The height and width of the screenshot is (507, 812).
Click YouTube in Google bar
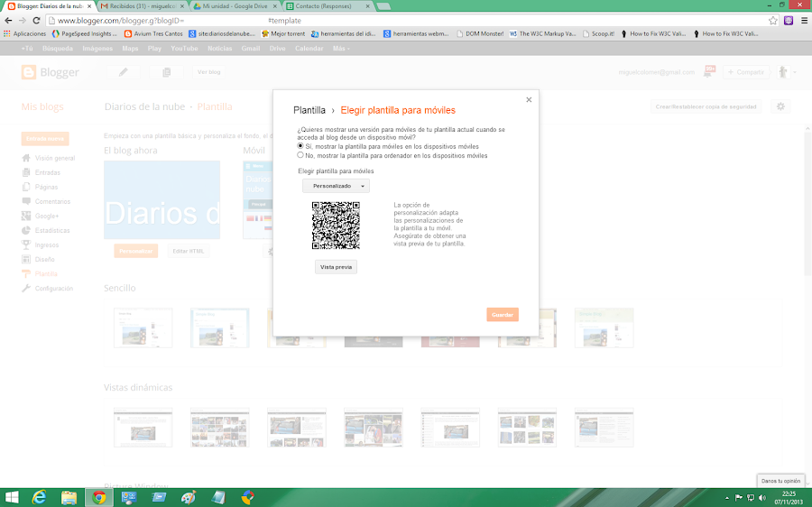[184, 48]
